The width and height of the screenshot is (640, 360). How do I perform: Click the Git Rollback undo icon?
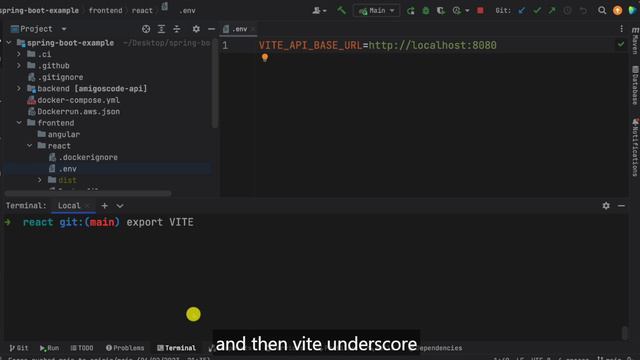pyautogui.click(x=583, y=11)
